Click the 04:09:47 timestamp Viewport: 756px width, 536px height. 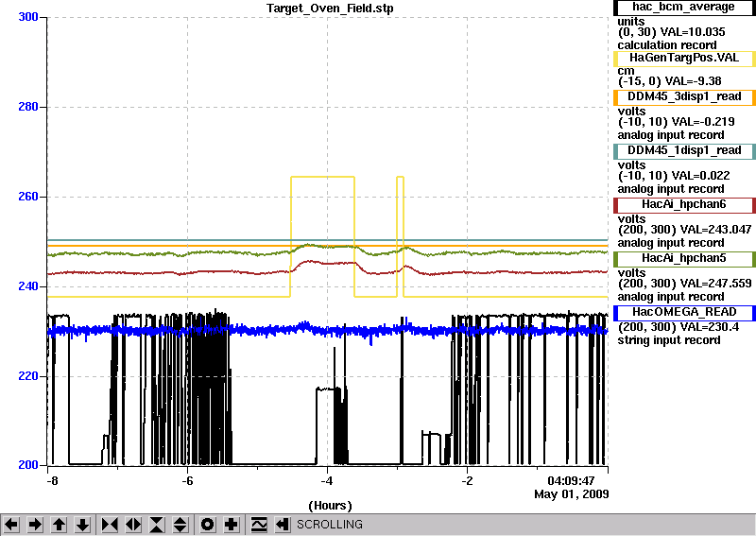(x=571, y=481)
